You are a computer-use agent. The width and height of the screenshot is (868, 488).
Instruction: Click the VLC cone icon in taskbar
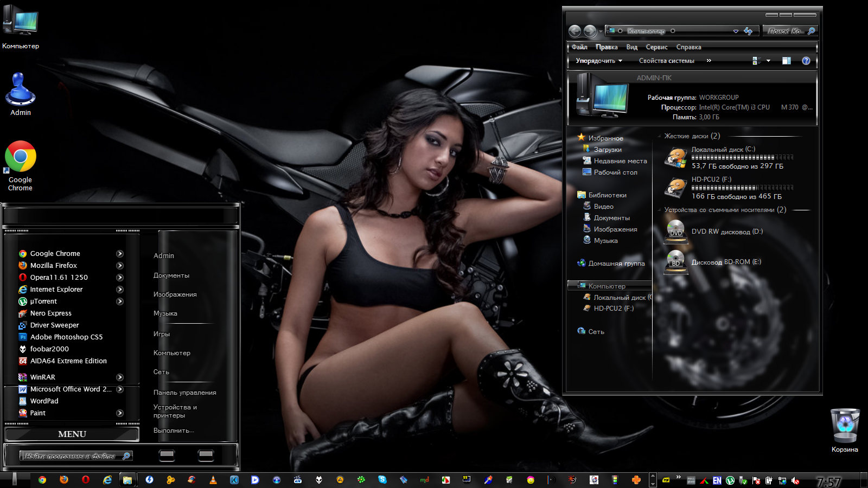[x=213, y=480]
